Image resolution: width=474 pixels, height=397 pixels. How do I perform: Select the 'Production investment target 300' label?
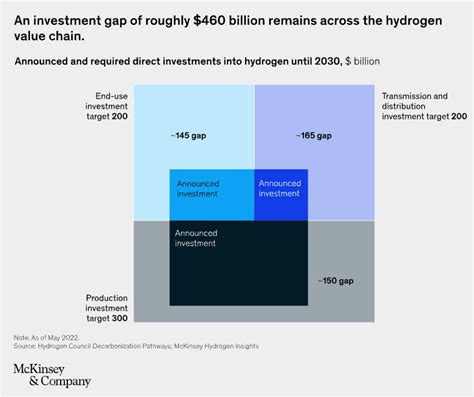click(107, 308)
